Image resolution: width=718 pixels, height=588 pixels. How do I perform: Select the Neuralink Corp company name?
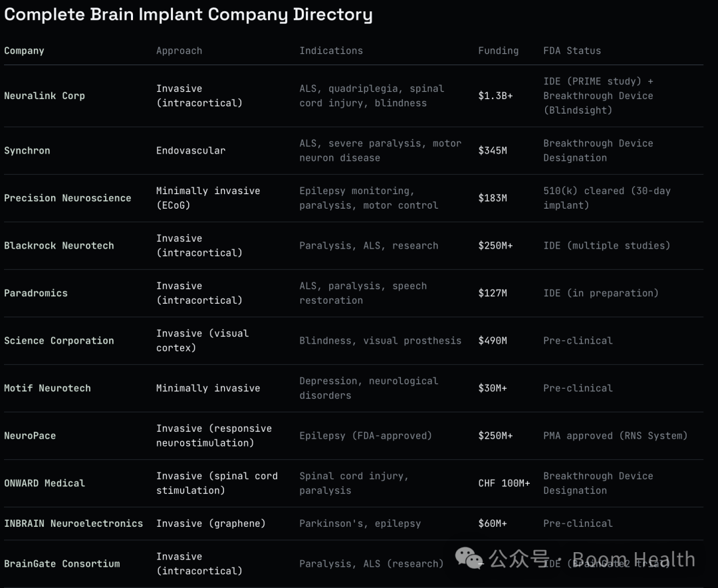tap(45, 96)
